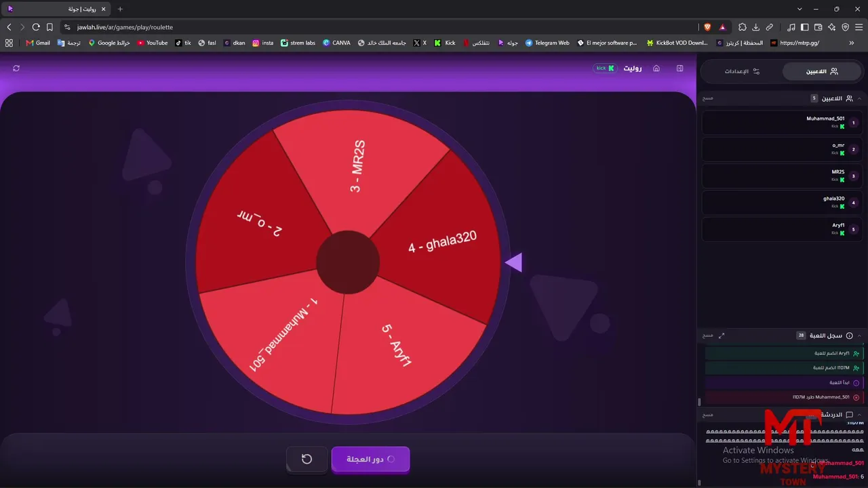
Task: Click the ابدأ اللعبة log entry
Action: [783, 383]
